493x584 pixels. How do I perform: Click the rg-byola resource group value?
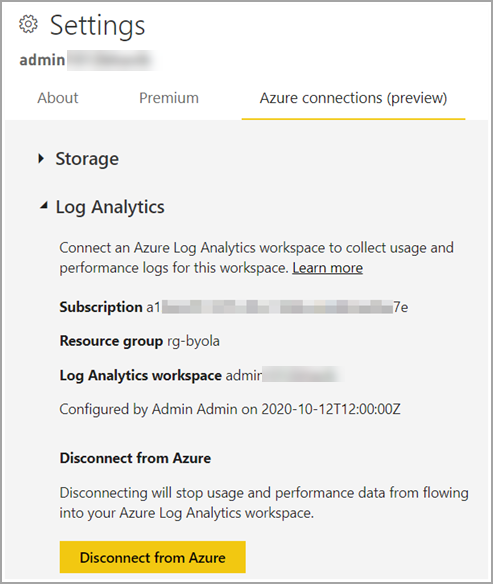[193, 341]
